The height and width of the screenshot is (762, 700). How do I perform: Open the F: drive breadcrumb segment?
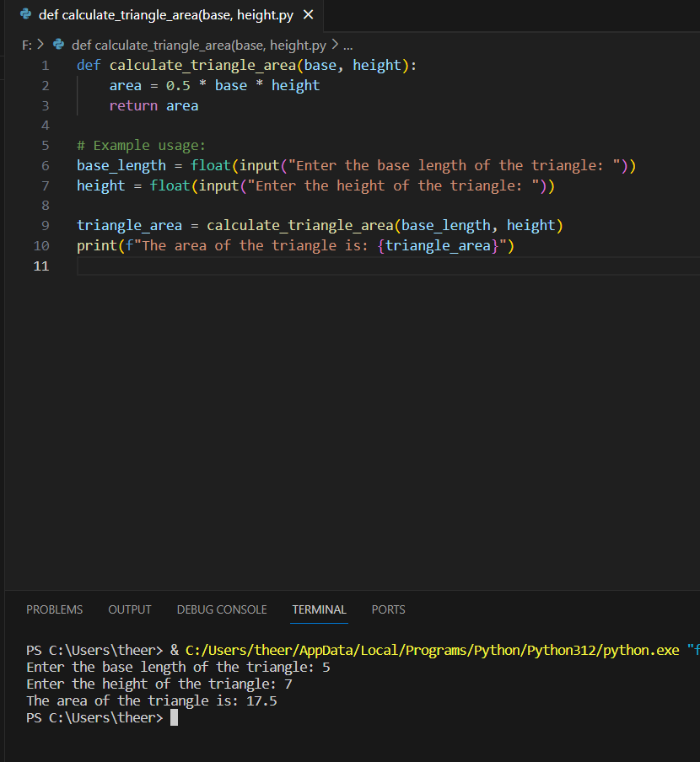(x=26, y=45)
